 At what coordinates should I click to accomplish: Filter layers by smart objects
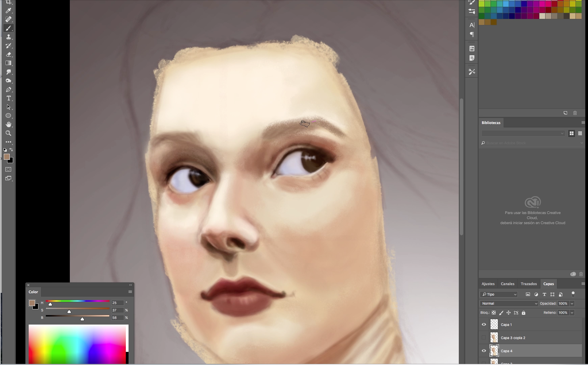(561, 294)
